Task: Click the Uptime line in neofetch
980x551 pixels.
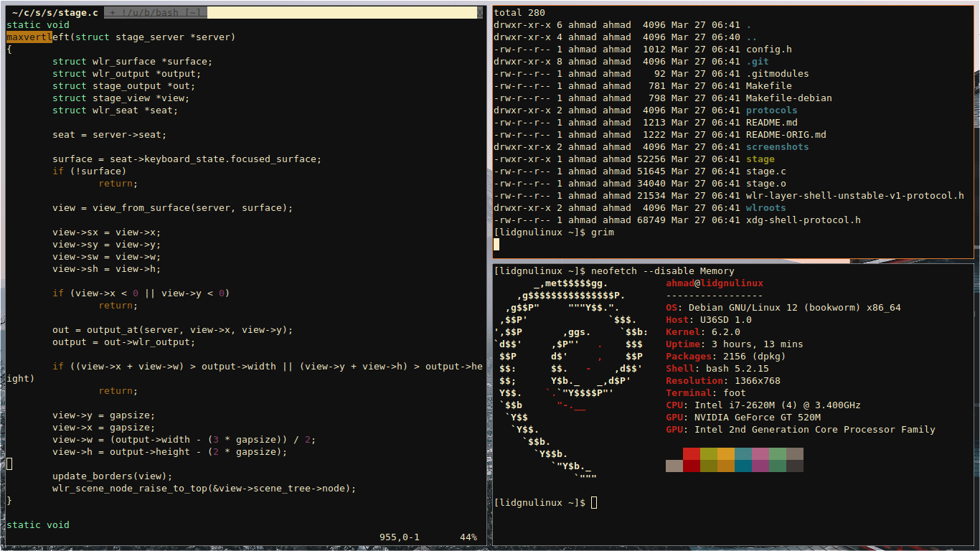Action: click(735, 344)
